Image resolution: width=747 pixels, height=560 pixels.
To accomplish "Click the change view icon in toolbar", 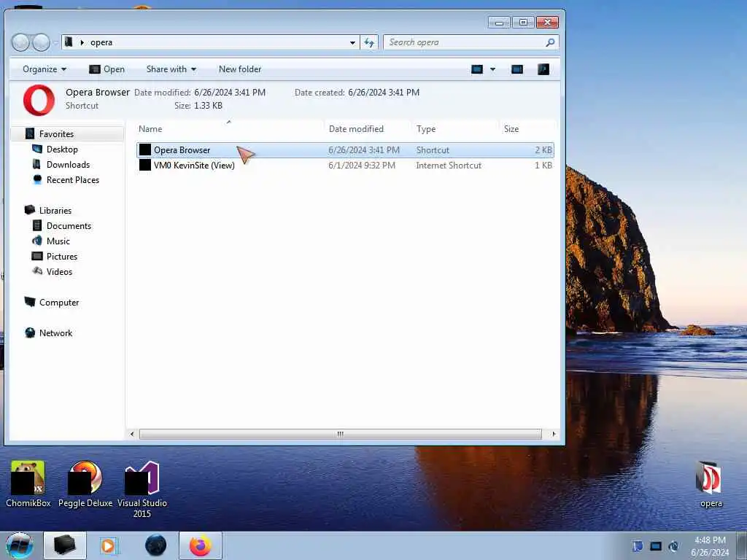I will [477, 69].
